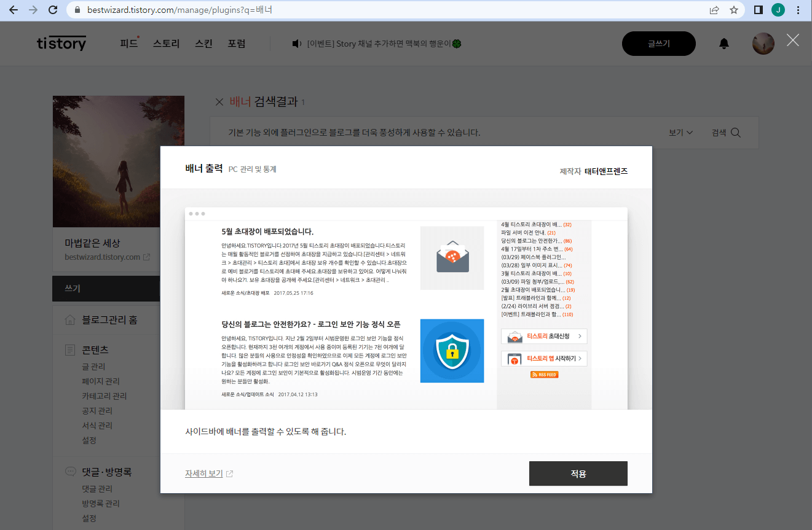Click the 적용 button to apply the plugin
Viewport: 812px width, 530px height.
[x=578, y=473]
